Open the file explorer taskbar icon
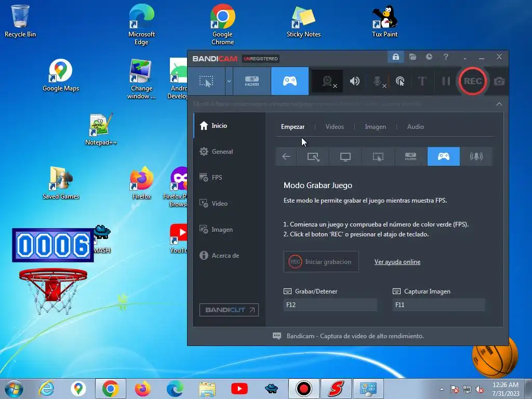This screenshot has height=399, width=532. [207, 389]
